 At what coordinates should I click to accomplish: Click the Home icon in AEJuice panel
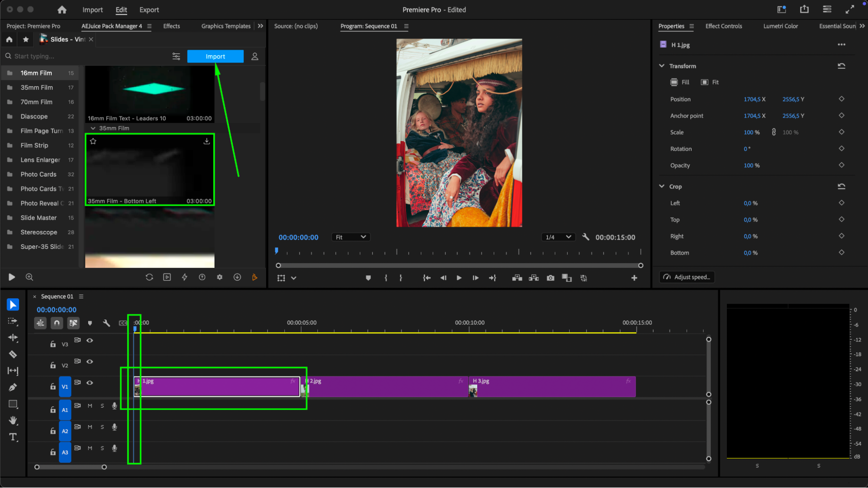tap(9, 40)
